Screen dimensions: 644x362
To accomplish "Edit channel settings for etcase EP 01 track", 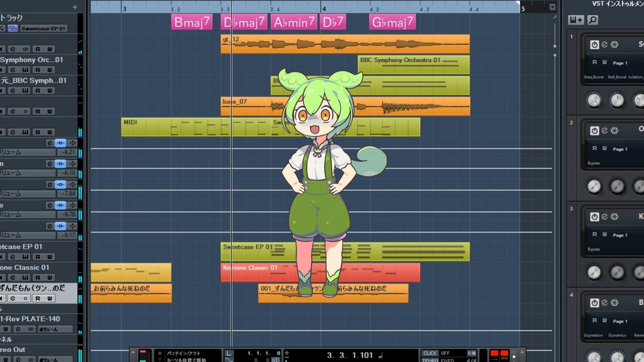I will [x=13, y=257].
